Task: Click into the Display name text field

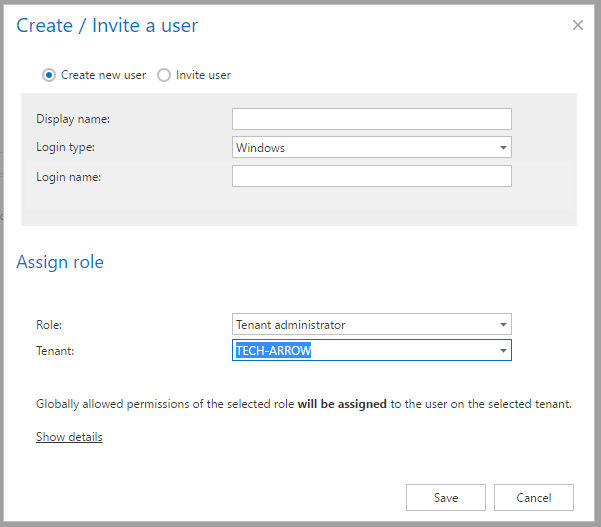Action: [371, 119]
